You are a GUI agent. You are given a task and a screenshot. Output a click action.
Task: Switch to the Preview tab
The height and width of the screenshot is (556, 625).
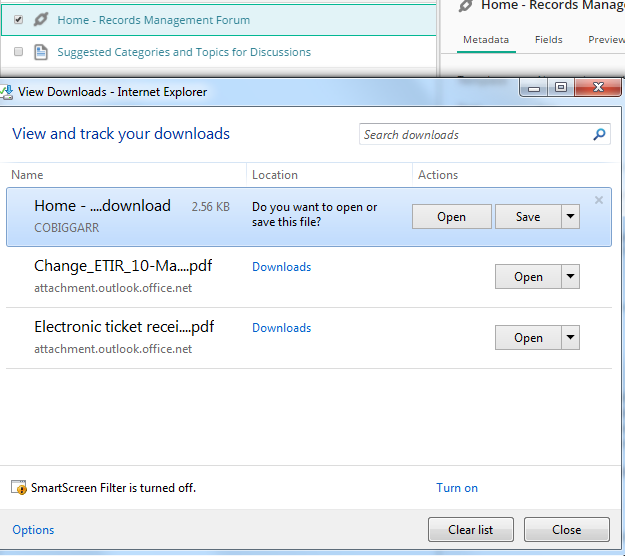pos(606,39)
